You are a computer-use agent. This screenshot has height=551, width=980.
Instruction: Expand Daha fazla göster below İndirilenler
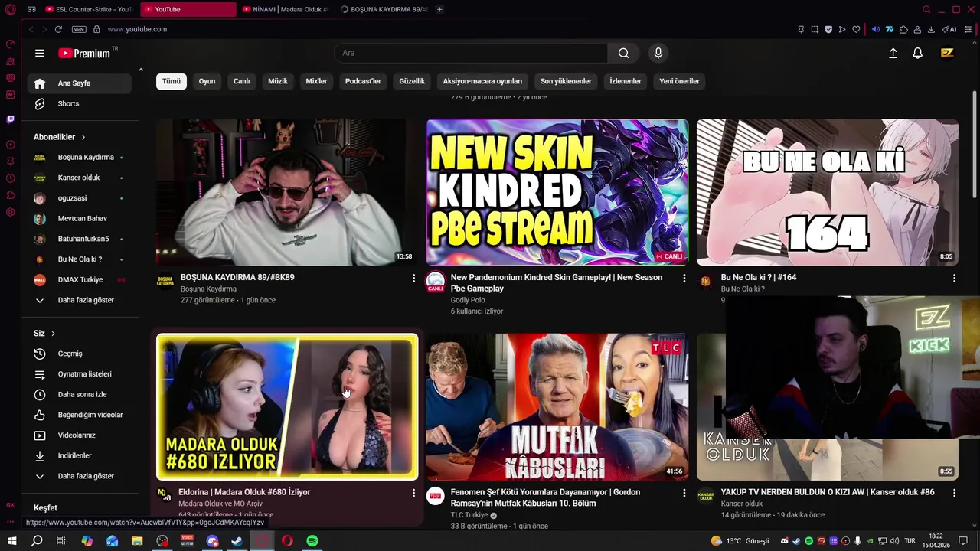click(x=80, y=476)
